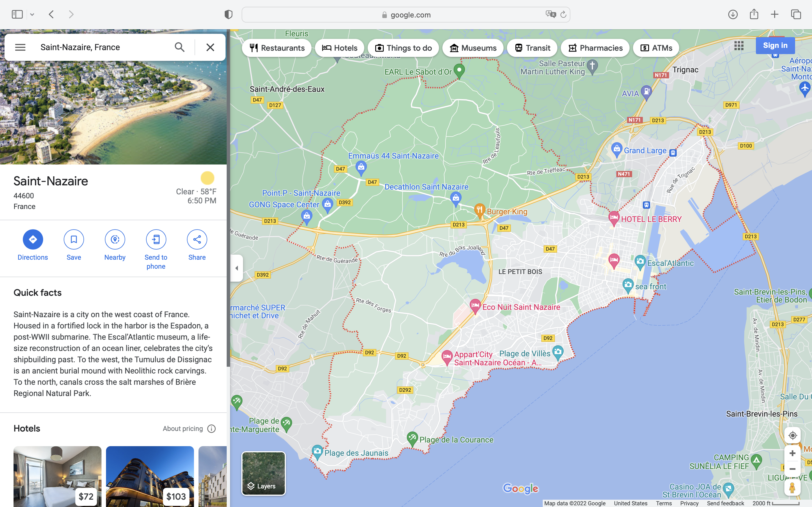812x507 pixels.
Task: Collapse the side panel arrow
Action: click(x=237, y=268)
